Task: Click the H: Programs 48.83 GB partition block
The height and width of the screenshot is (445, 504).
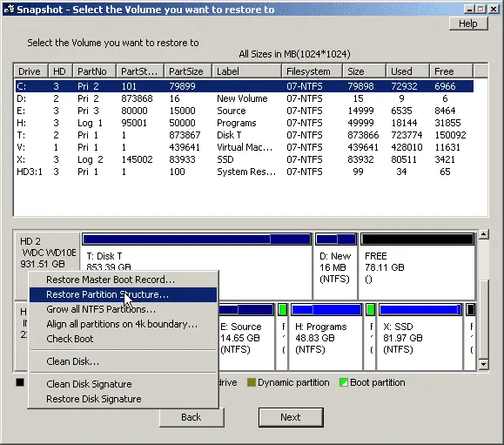Action: 326,337
